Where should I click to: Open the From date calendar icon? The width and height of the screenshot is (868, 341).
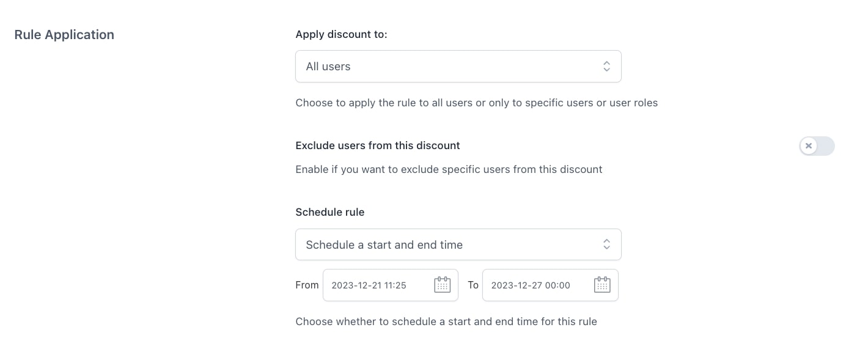click(x=442, y=285)
